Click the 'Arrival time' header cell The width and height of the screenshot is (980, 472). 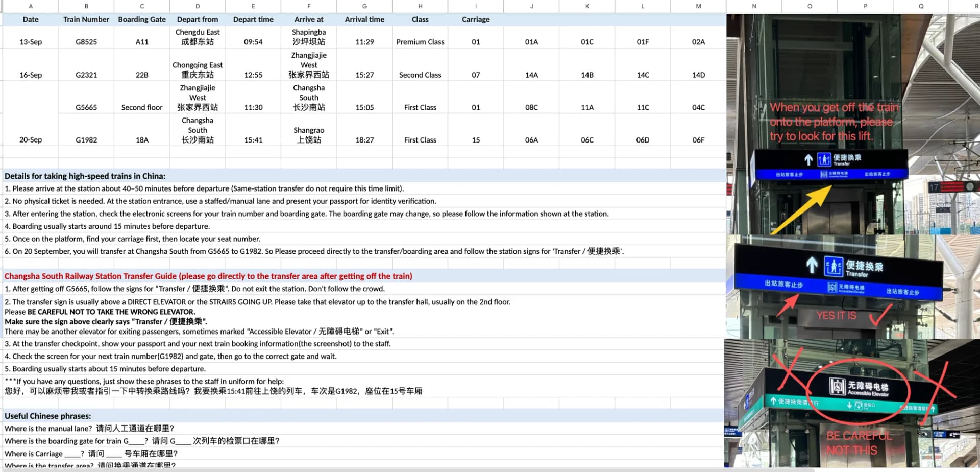(364, 19)
